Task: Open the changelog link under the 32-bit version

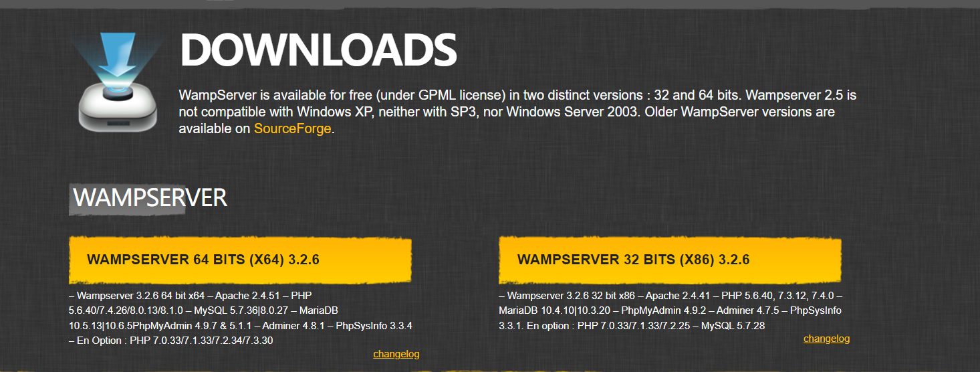Action: tap(826, 339)
